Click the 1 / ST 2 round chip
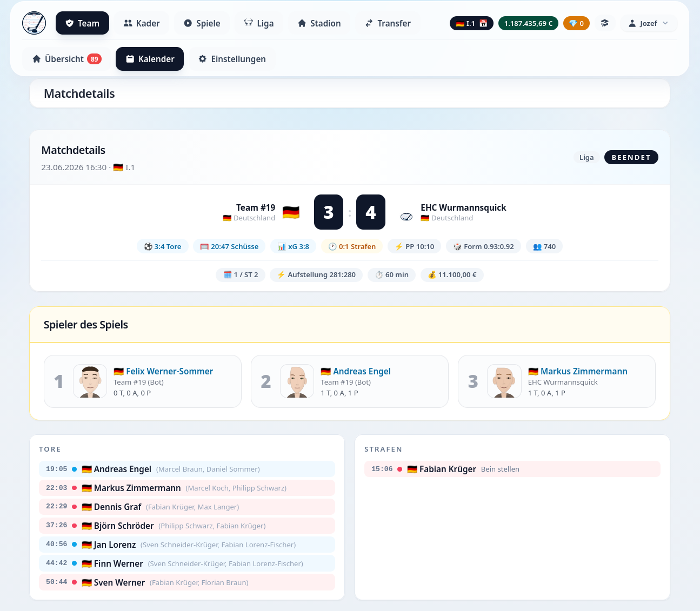 click(241, 274)
